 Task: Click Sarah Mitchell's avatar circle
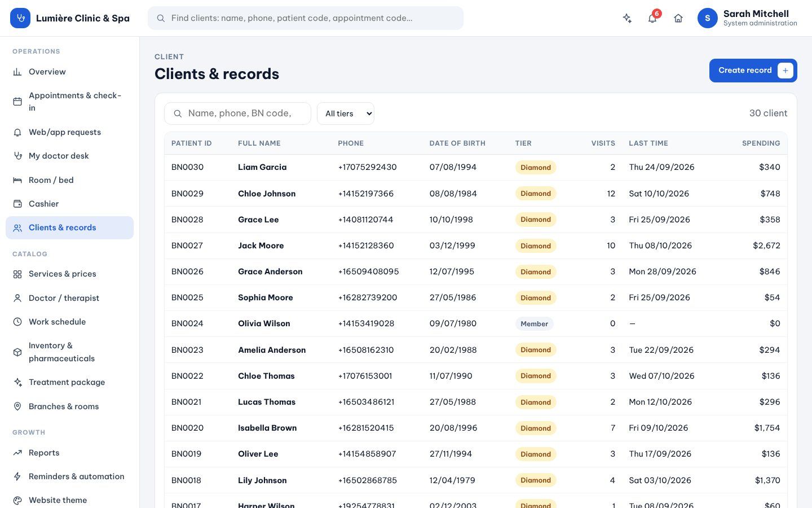point(708,18)
